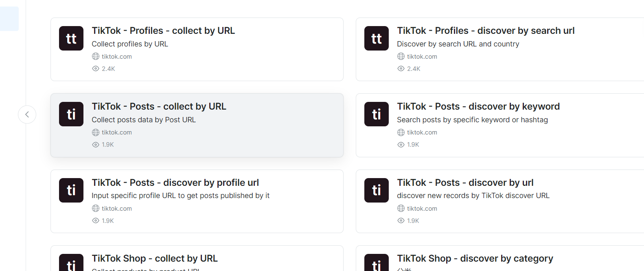Click globe icon in Profiles collect by URL card
Viewport: 644px width, 271px height.
click(96, 56)
